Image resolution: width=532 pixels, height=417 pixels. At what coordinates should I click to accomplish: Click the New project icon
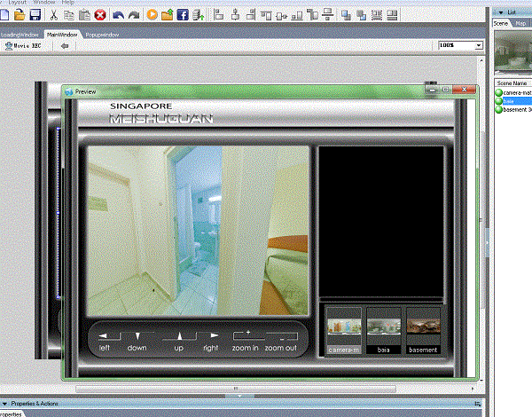(4, 15)
